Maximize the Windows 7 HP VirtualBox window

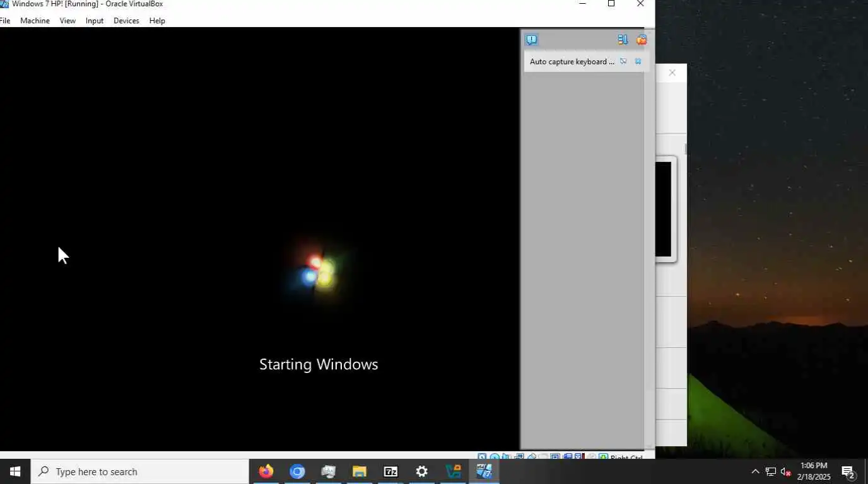click(611, 4)
